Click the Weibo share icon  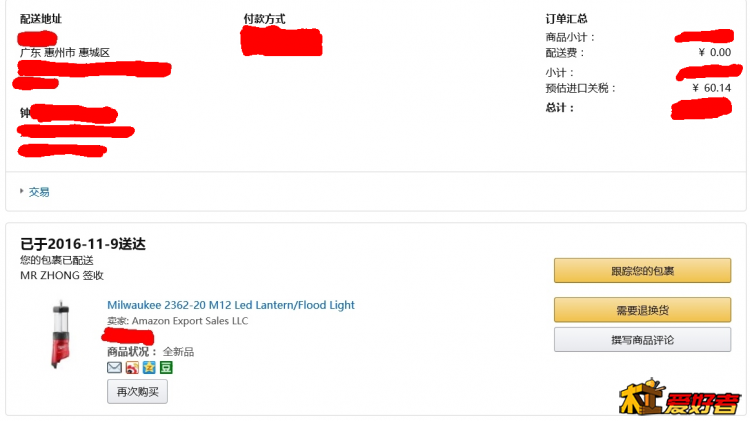[131, 367]
